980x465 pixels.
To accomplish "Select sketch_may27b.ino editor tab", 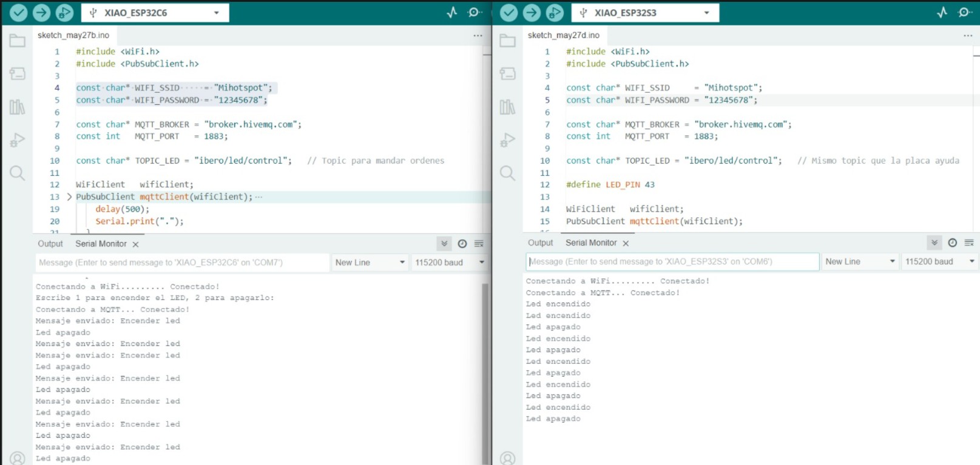I will 73,35.
